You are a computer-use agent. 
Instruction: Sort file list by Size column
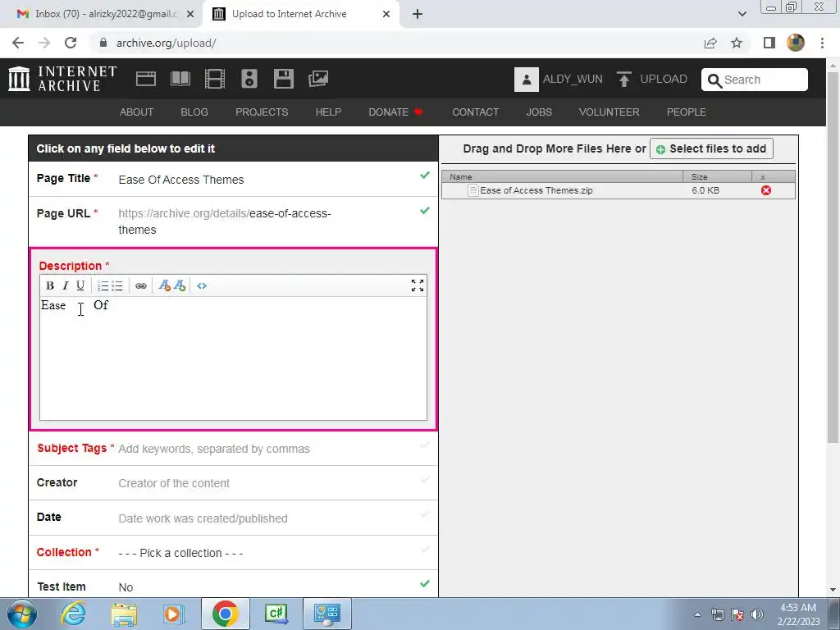(717, 176)
